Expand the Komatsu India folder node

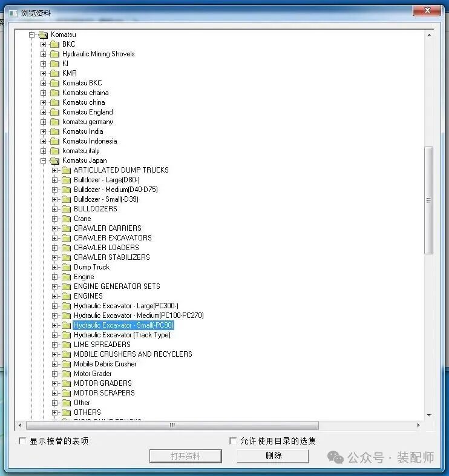pos(43,131)
